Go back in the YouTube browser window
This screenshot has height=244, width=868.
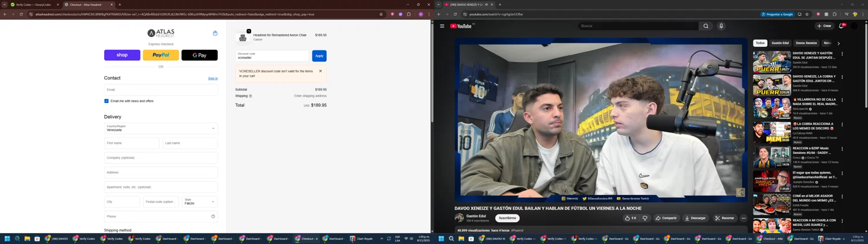coord(439,14)
